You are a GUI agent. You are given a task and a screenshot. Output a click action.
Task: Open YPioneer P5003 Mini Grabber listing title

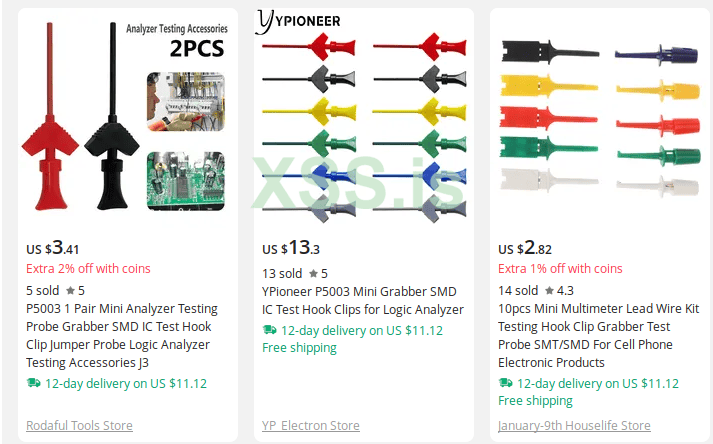point(362,301)
